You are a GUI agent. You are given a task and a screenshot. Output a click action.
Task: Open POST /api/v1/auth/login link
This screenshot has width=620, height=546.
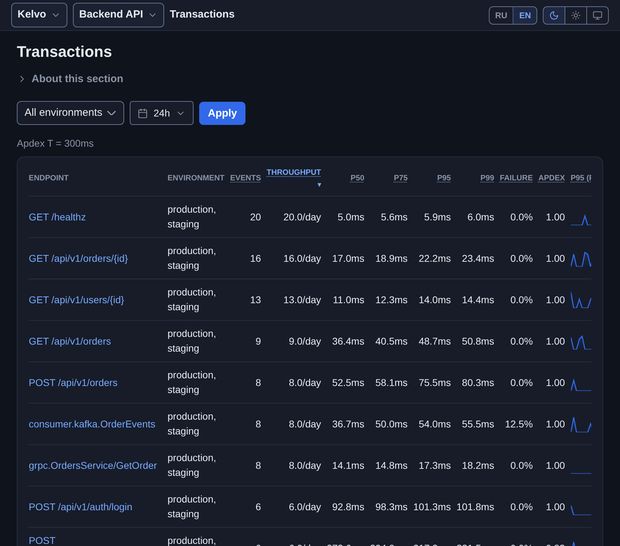tap(80, 507)
